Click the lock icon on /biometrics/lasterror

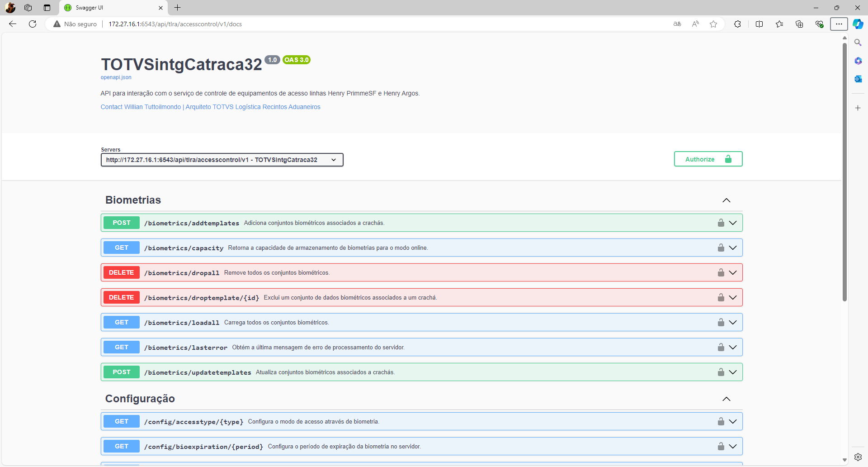721,347
